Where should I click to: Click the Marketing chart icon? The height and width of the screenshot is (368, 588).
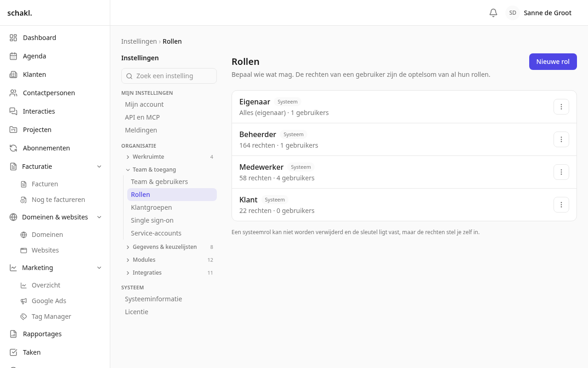coord(13,268)
